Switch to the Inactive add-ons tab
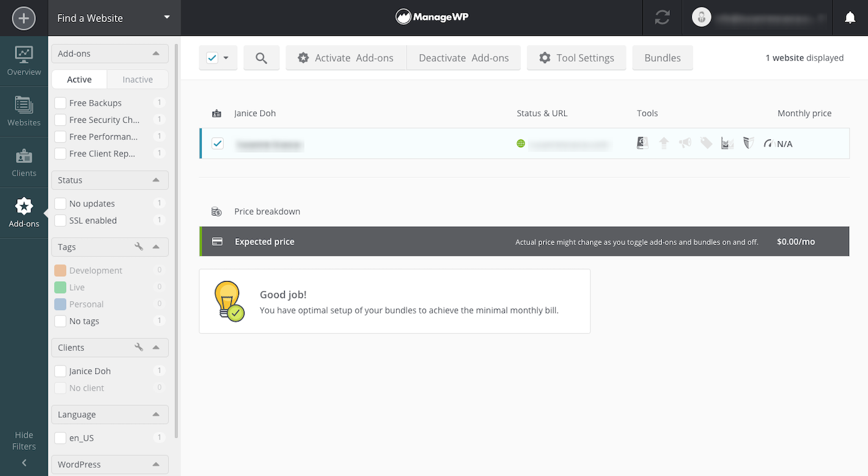Image resolution: width=868 pixels, height=476 pixels. (138, 79)
